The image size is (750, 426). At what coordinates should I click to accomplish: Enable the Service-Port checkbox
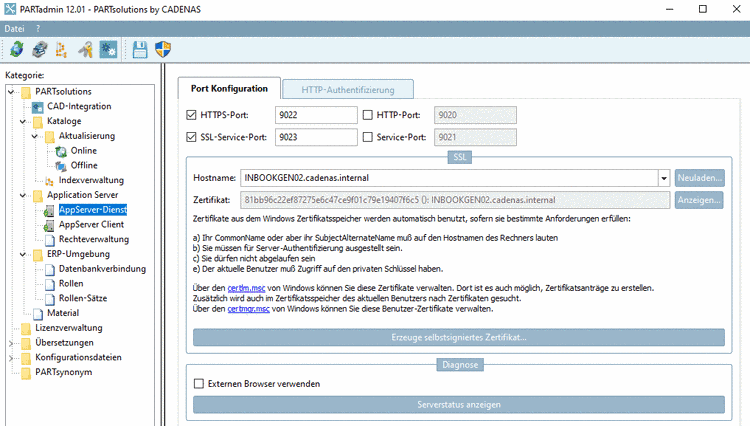(x=368, y=137)
